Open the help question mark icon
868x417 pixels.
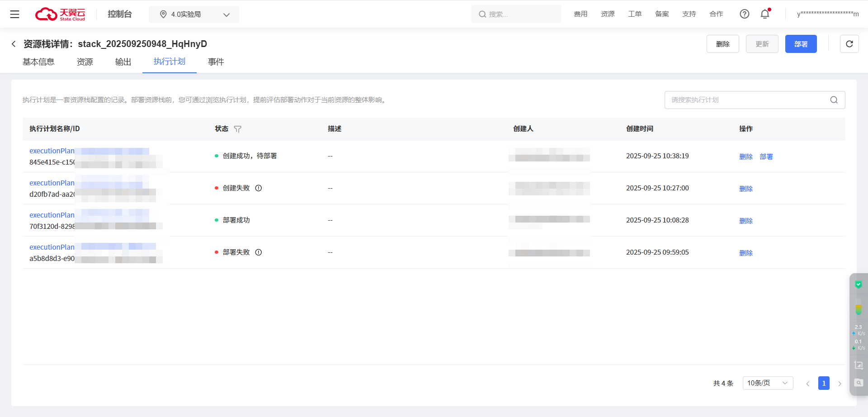tap(744, 14)
